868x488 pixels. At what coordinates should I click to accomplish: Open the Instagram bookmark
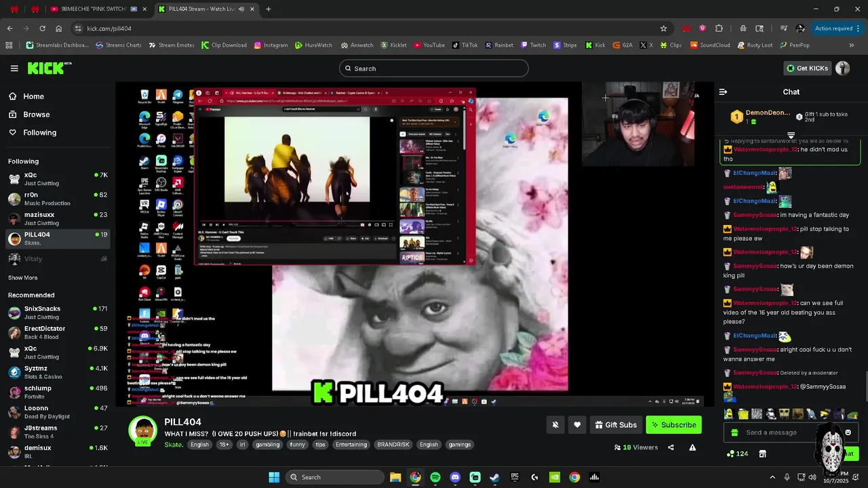click(x=271, y=45)
